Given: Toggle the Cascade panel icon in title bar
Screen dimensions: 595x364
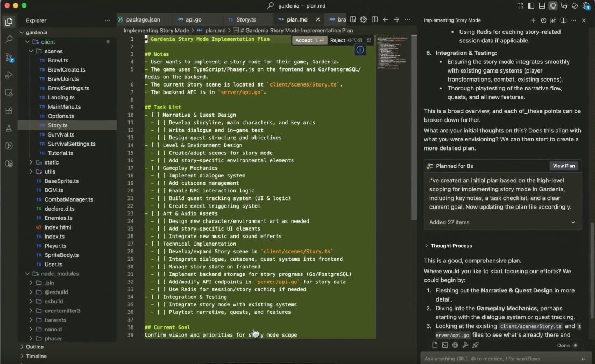Looking at the screenshot, I should point(553,6).
